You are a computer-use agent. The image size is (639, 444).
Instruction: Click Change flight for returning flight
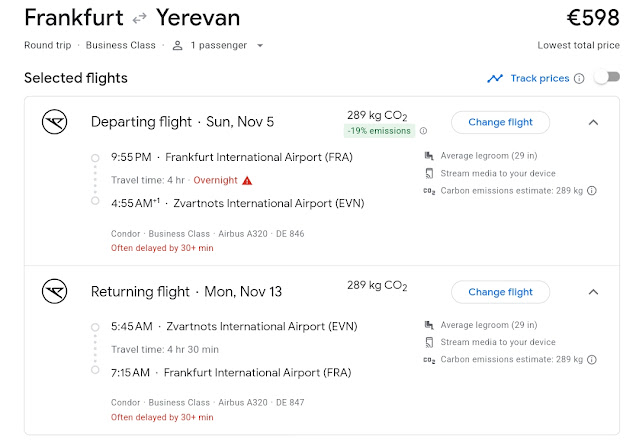[500, 292]
